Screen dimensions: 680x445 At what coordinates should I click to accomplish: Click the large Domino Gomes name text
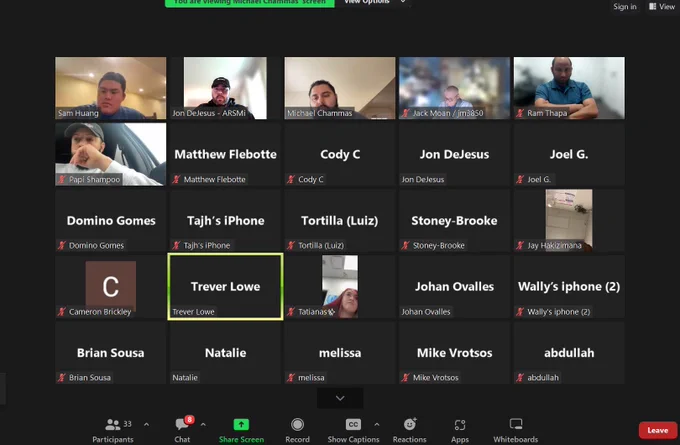(x=111, y=220)
